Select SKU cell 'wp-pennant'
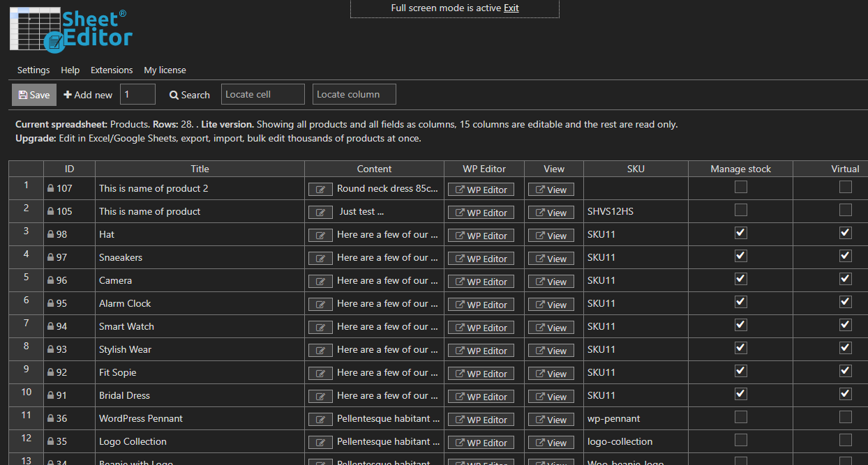Screen dimensions: 868x465 [x=636, y=418]
